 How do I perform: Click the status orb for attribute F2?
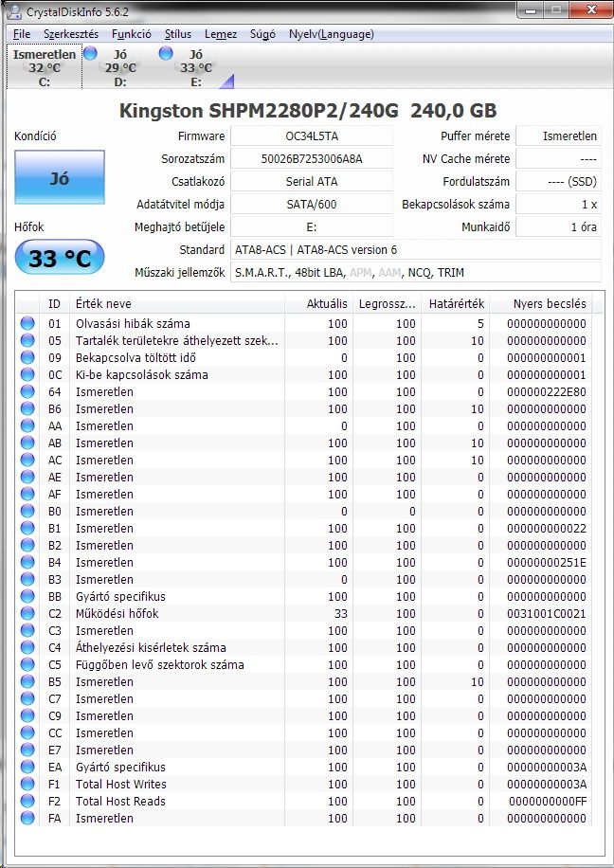(27, 801)
